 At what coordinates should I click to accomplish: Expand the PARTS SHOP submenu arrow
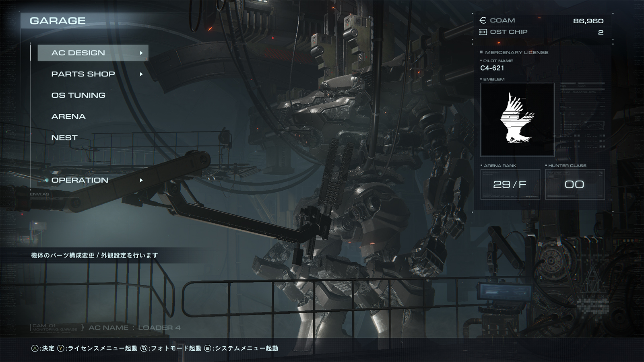141,74
